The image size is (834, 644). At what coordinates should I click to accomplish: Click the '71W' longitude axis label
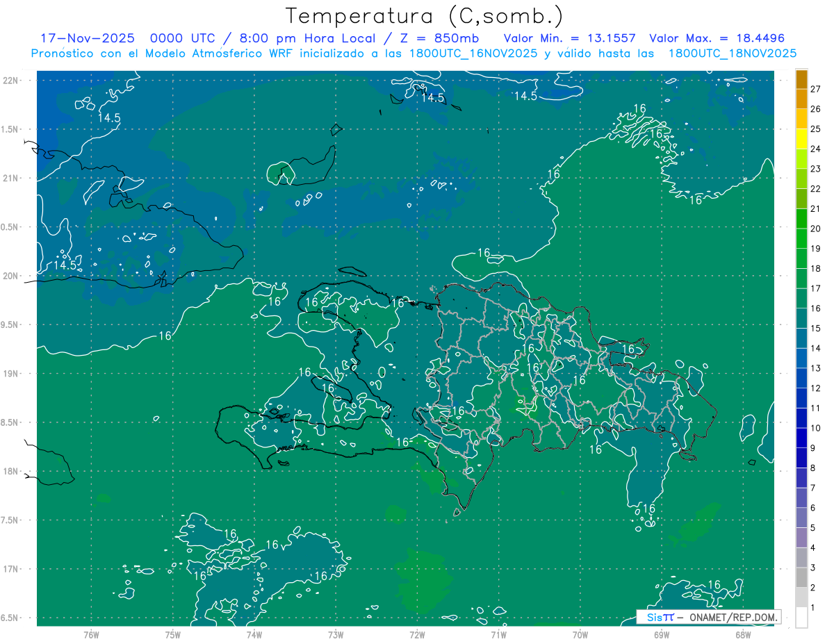pyautogui.click(x=498, y=635)
